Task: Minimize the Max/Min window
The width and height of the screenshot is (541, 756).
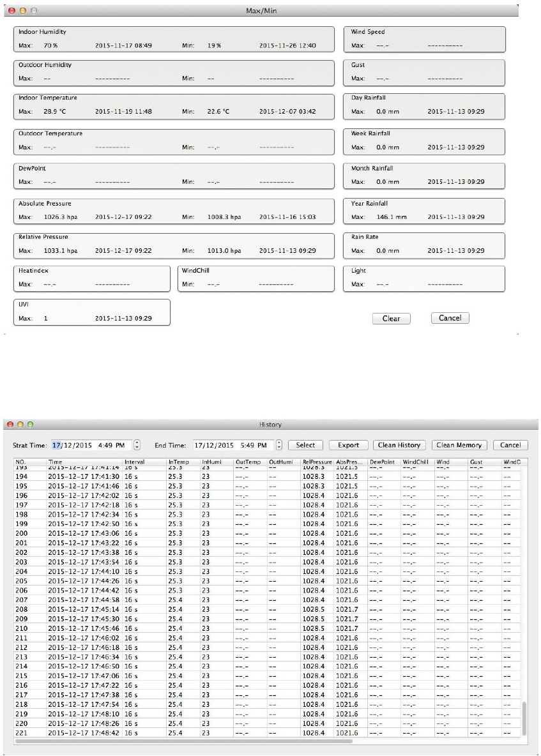Action: [x=22, y=11]
